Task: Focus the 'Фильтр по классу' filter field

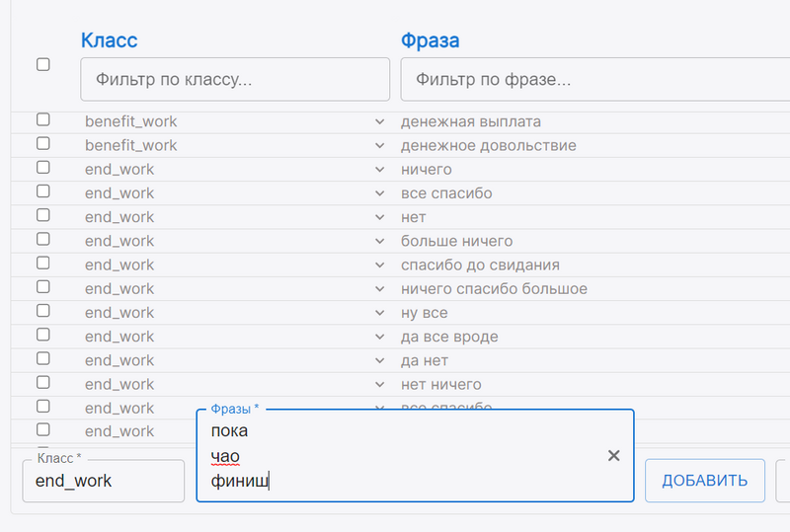Action: tap(235, 79)
